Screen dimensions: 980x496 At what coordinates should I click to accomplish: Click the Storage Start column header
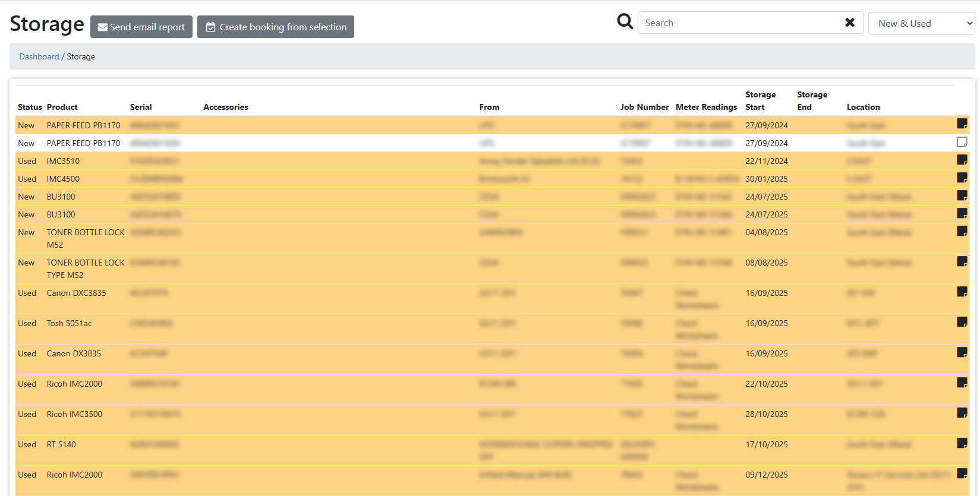point(761,101)
